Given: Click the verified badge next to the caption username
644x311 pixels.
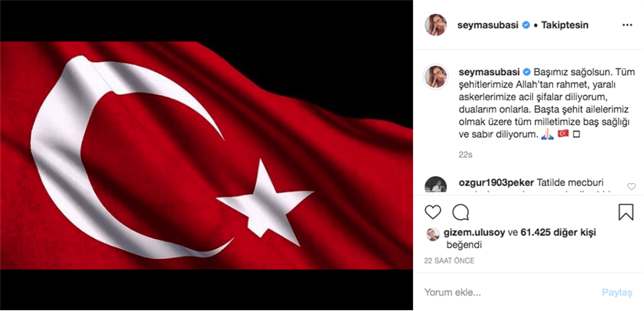Looking at the screenshot, I should tap(525, 72).
